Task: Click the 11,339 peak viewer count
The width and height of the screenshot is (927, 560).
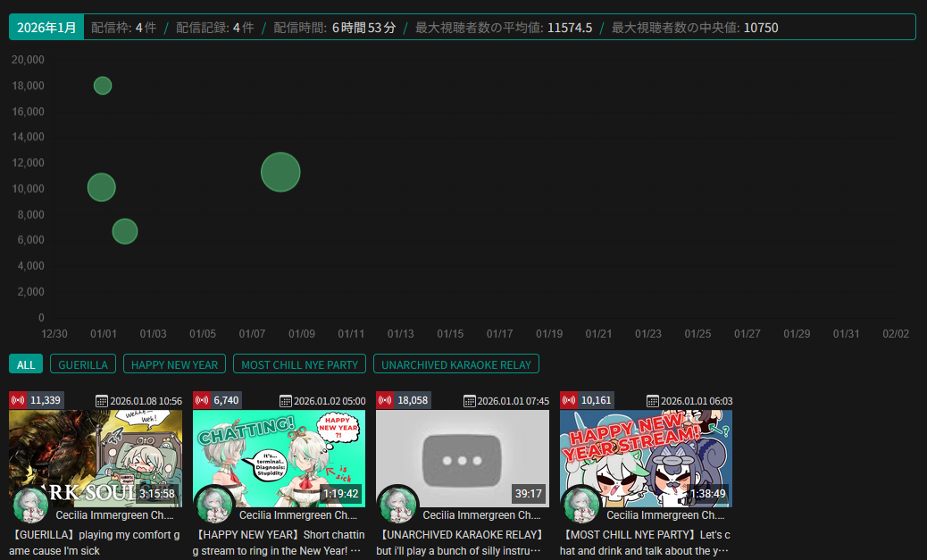Action: (45, 400)
